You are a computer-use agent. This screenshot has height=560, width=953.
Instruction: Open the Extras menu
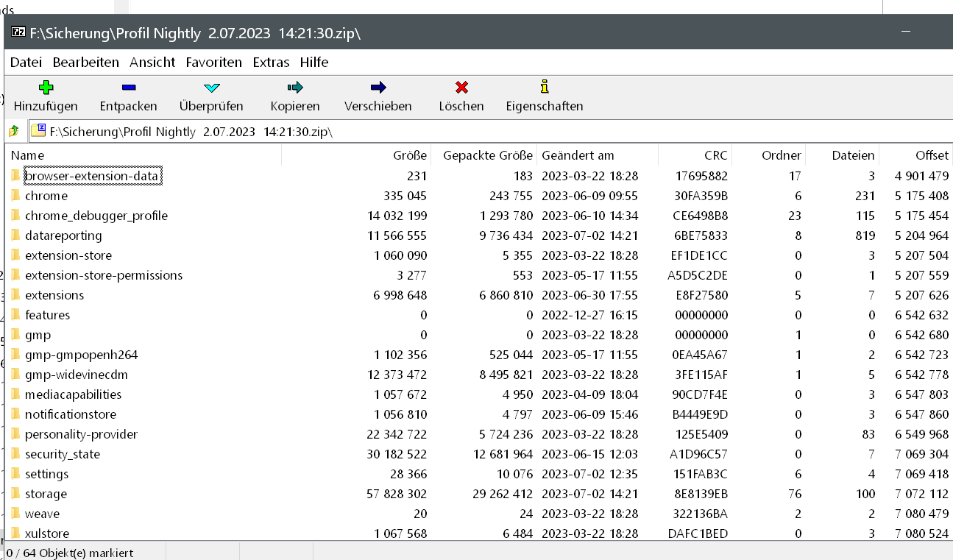click(271, 63)
